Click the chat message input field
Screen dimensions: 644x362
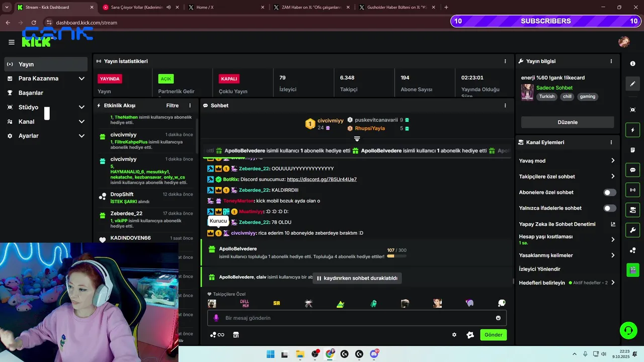[x=357, y=318]
